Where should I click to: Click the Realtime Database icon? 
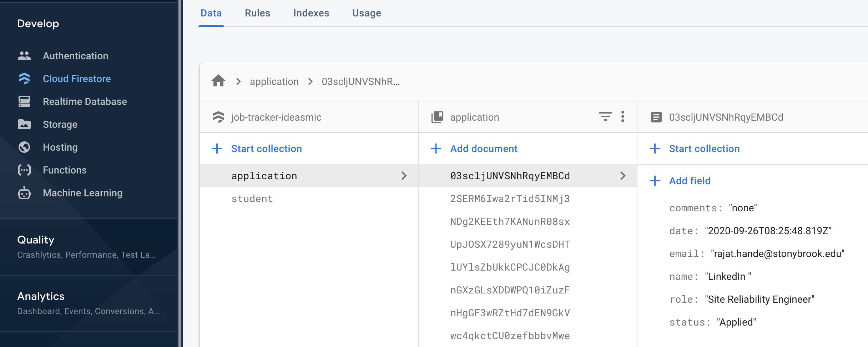pyautogui.click(x=24, y=101)
